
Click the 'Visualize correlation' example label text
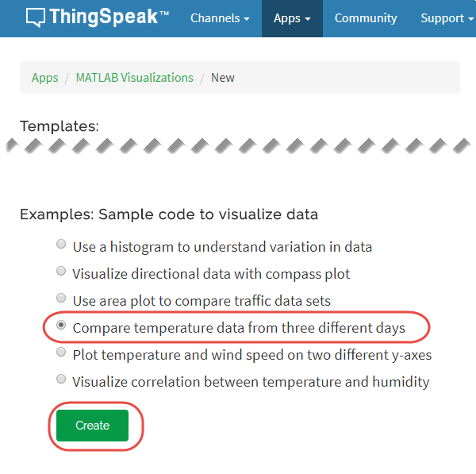pyautogui.click(x=251, y=382)
